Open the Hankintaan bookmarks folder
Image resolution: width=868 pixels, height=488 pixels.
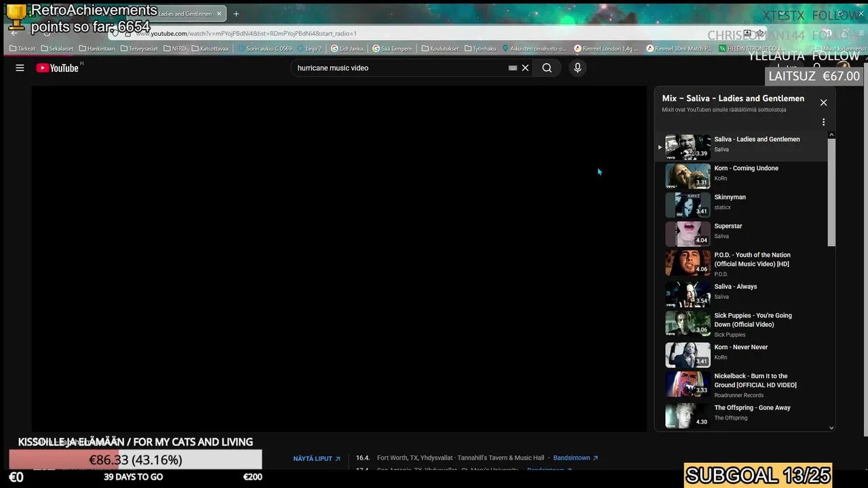tap(97, 49)
